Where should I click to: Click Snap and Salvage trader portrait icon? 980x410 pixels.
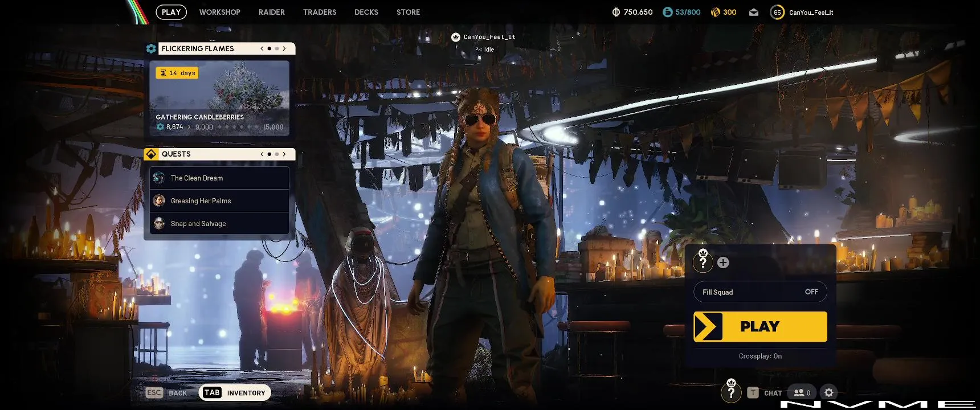pyautogui.click(x=159, y=223)
